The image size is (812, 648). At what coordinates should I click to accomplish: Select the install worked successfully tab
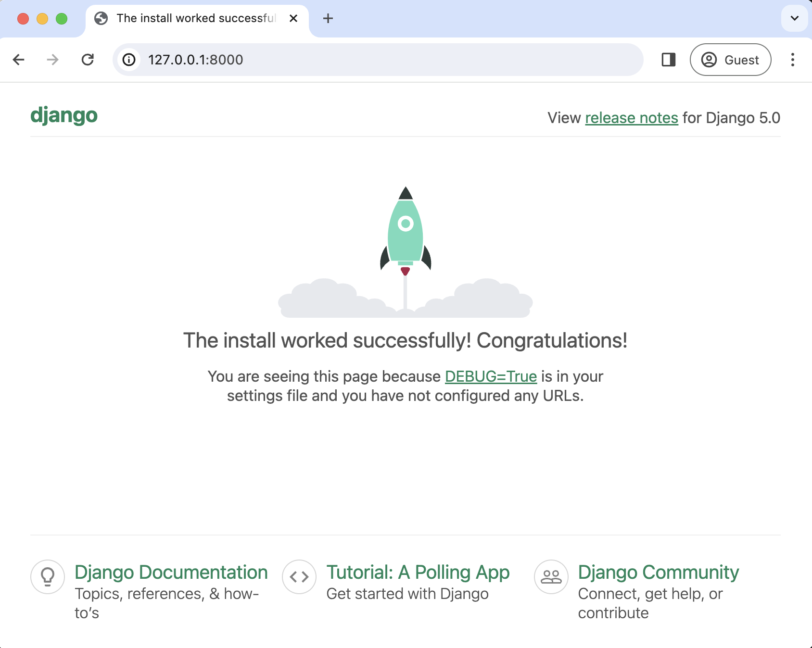click(x=192, y=18)
